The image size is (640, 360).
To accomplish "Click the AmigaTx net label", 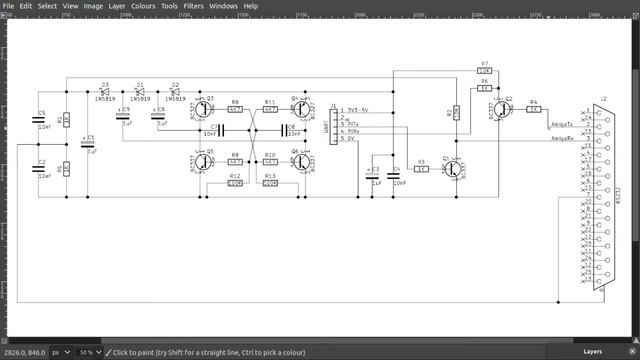I will pos(562,124).
